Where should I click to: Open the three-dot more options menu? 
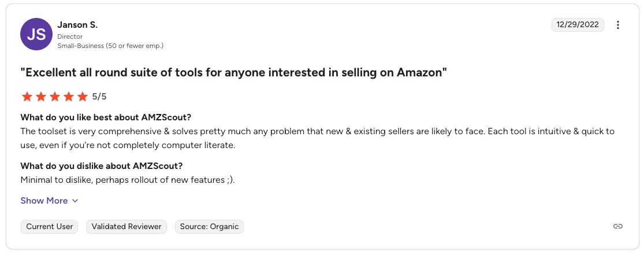click(617, 25)
